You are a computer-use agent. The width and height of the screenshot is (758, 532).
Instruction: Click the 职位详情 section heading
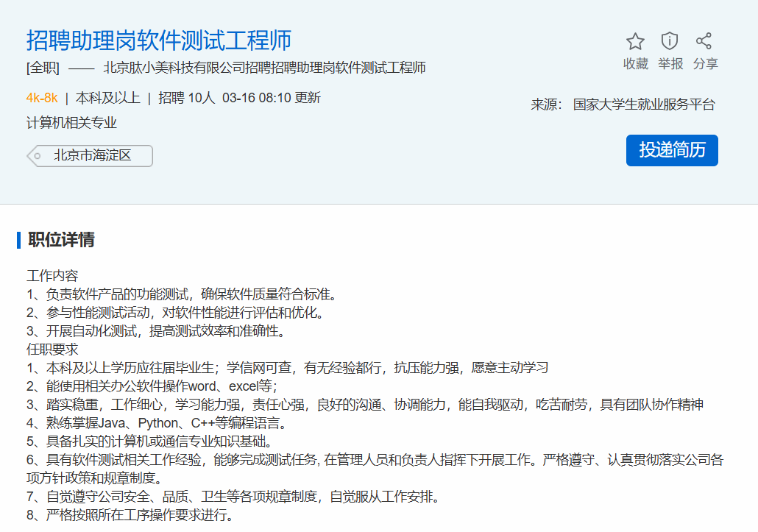tap(61, 240)
